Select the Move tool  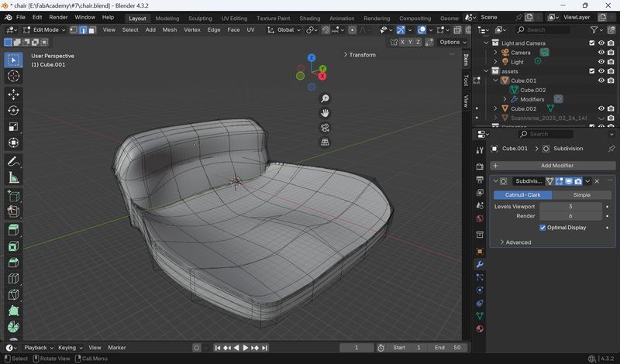13,94
